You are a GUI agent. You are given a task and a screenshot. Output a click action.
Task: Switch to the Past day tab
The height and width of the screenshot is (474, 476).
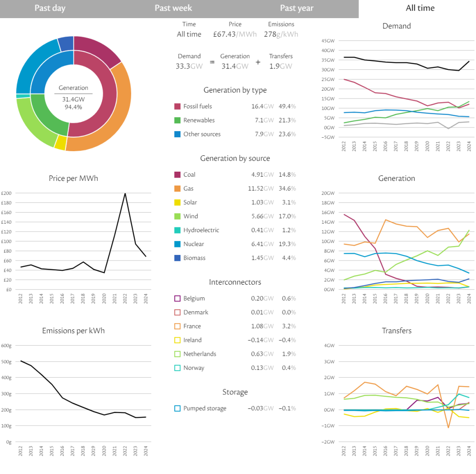[x=50, y=8]
